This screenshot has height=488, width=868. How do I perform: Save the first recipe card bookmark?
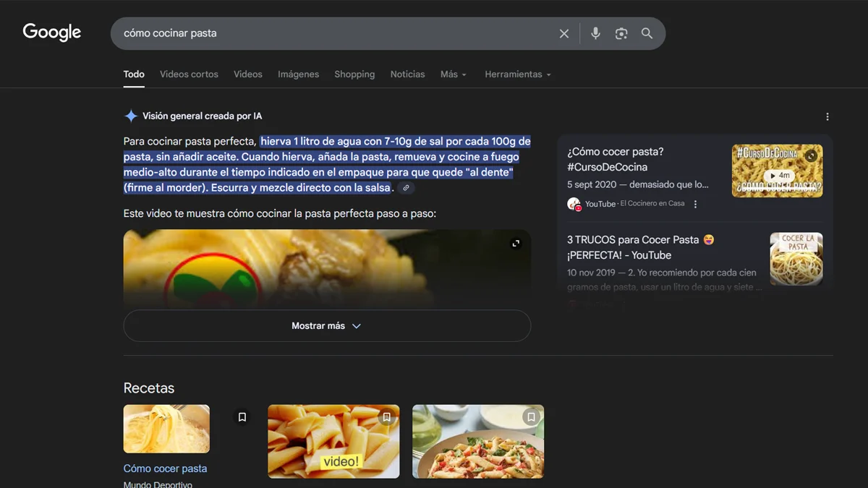[242, 416]
